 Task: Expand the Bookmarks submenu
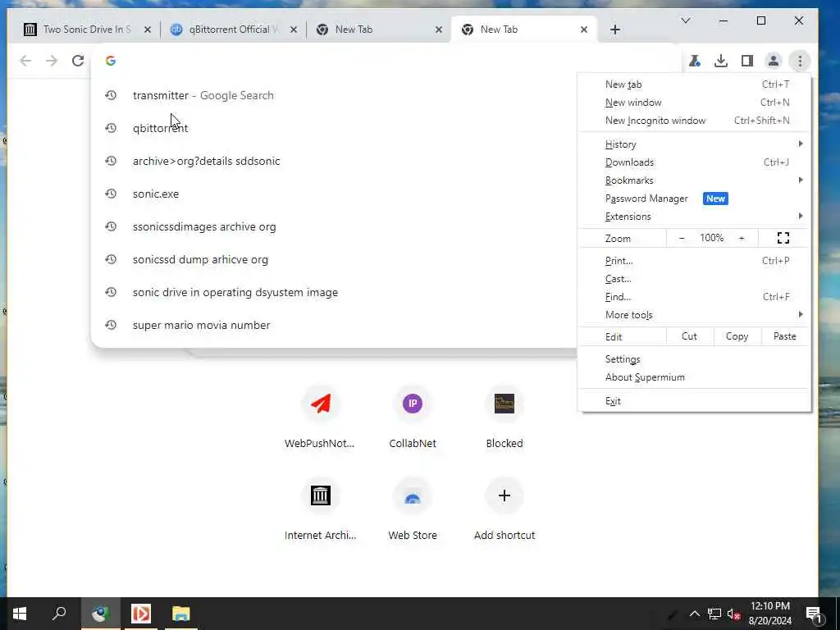(x=694, y=180)
